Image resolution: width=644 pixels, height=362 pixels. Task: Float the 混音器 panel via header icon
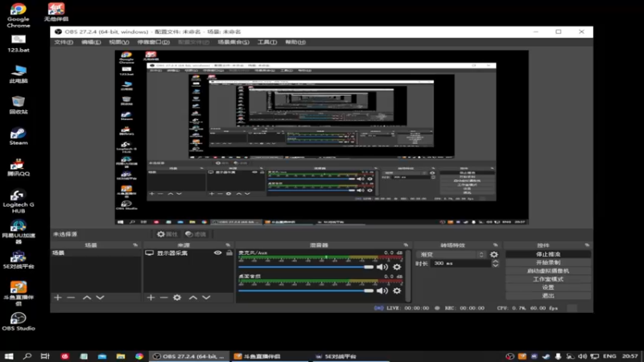(406, 245)
